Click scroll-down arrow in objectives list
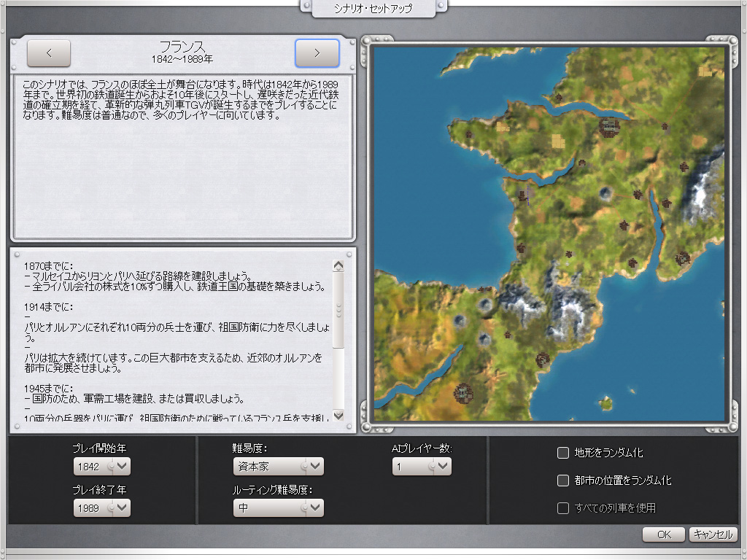747x560 pixels. coord(338,415)
